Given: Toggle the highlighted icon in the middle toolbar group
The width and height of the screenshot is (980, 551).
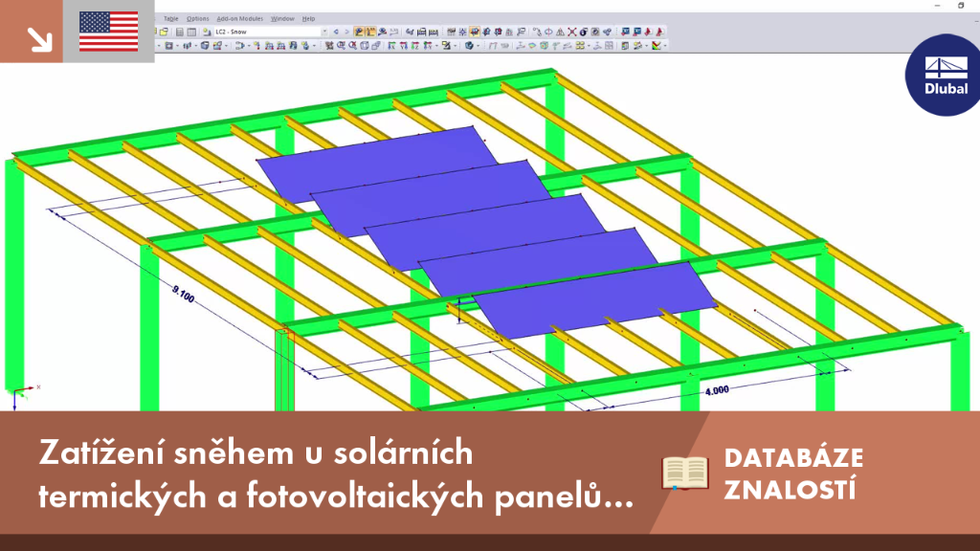Looking at the screenshot, I should (x=475, y=32).
